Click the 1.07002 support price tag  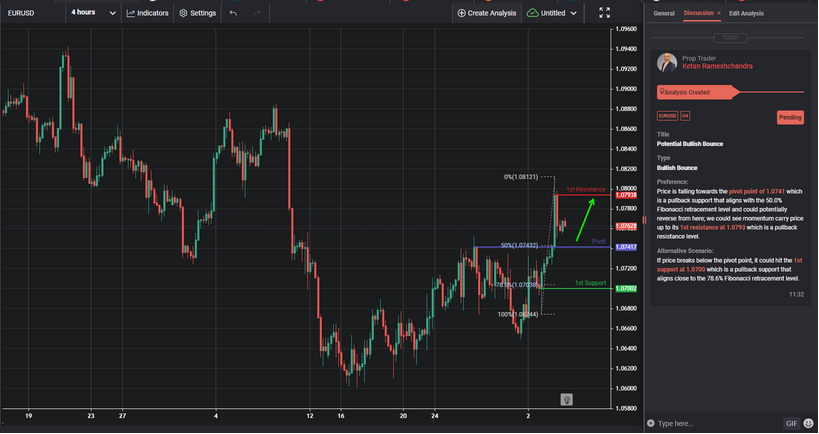click(626, 288)
